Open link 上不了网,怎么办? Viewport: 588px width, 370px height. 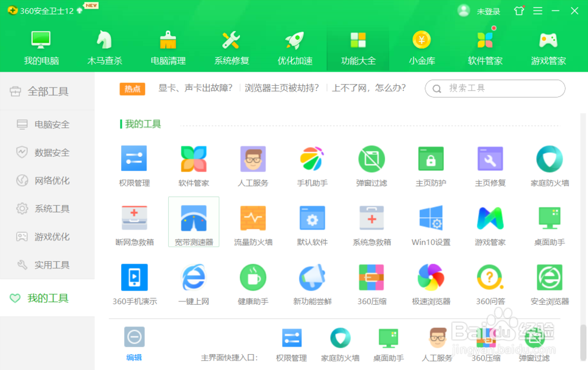(x=369, y=88)
